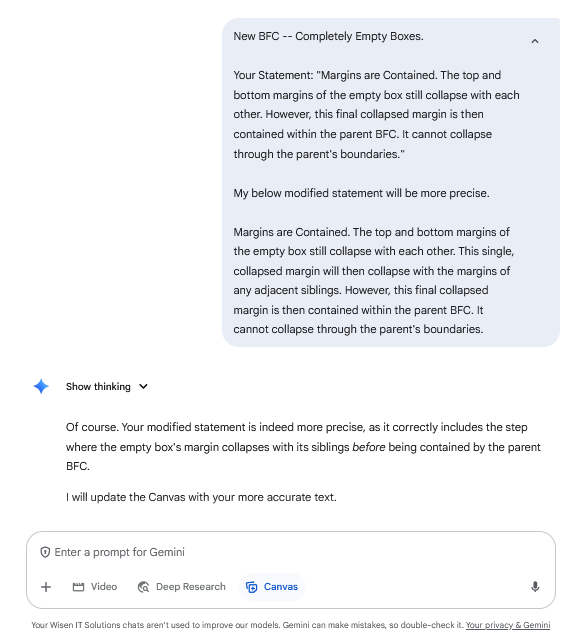Click the user message bubble heading New BFC
The image size is (567, 634).
click(x=328, y=36)
